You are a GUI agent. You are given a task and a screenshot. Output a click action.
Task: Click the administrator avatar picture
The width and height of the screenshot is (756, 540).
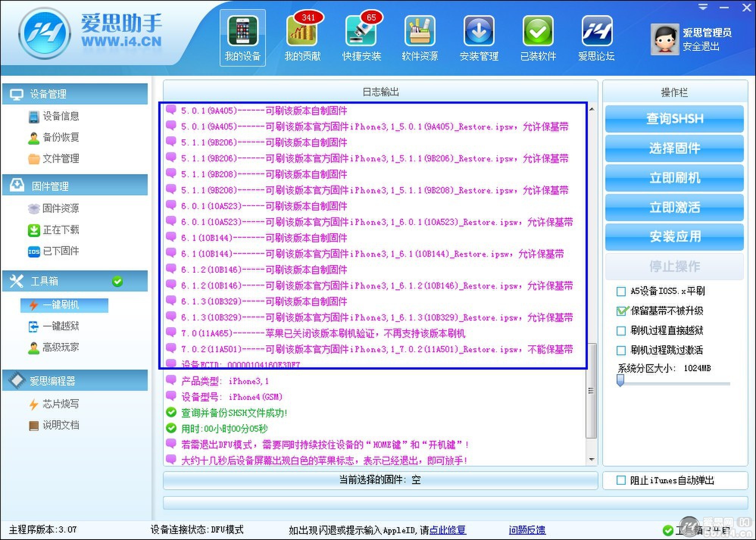pos(664,39)
